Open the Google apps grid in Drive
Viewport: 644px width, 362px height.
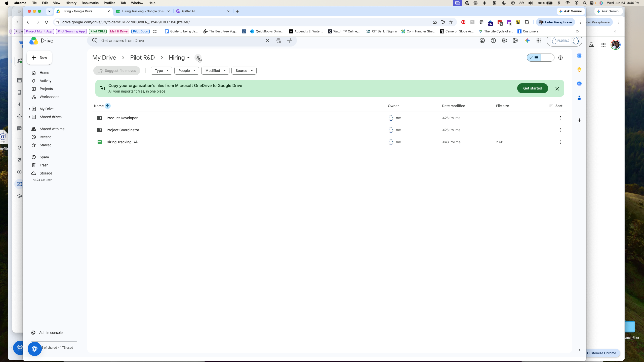[539, 40]
